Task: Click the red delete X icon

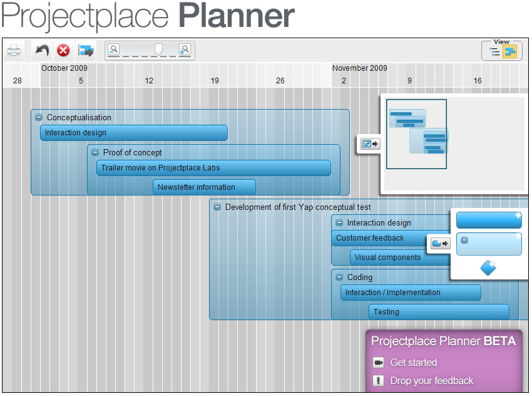Action: 63,51
